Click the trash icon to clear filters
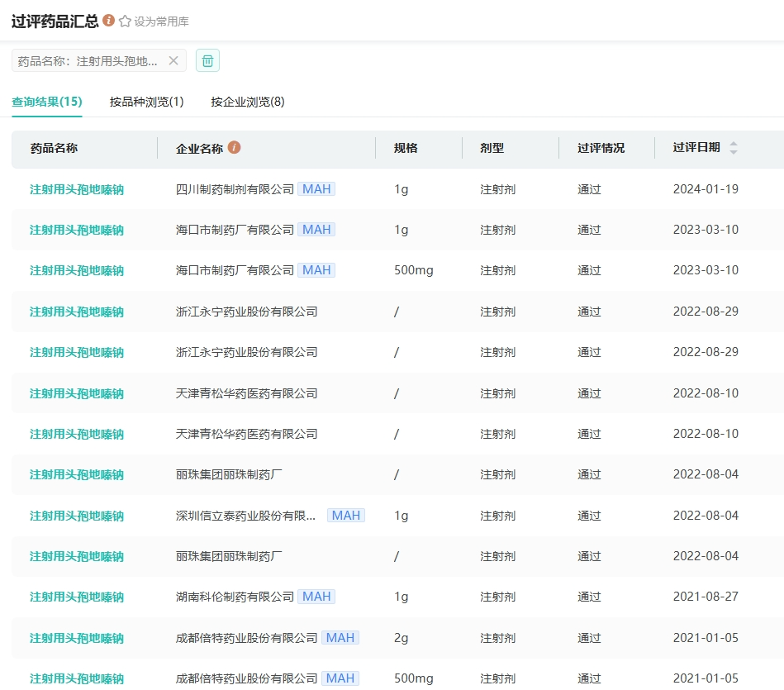 coord(207,60)
